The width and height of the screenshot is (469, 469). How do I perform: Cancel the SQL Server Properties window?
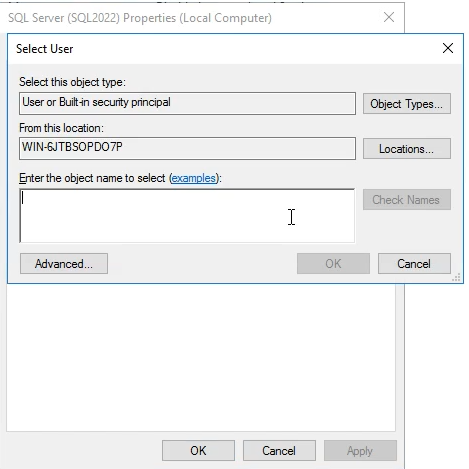(279, 451)
